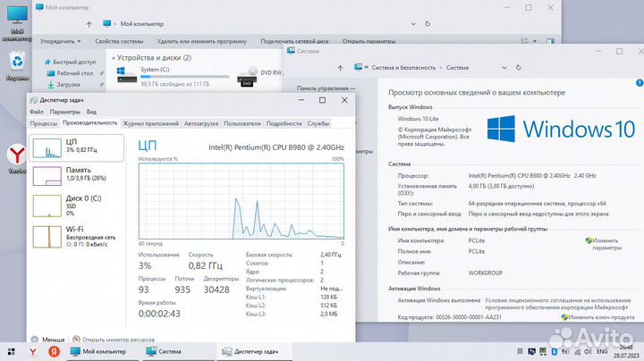This screenshot has height=361, width=644.
Task: Open the Корзина recycle bin icon
Action: [17, 65]
